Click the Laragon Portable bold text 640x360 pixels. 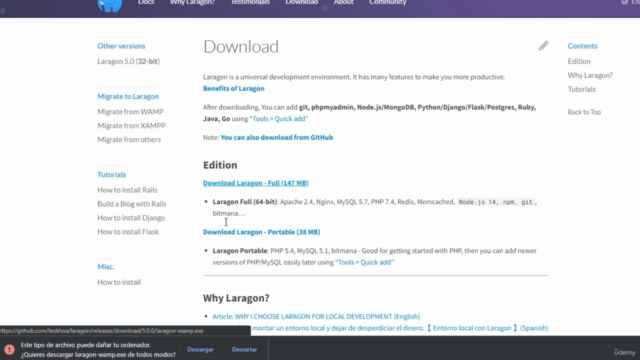[240, 251]
